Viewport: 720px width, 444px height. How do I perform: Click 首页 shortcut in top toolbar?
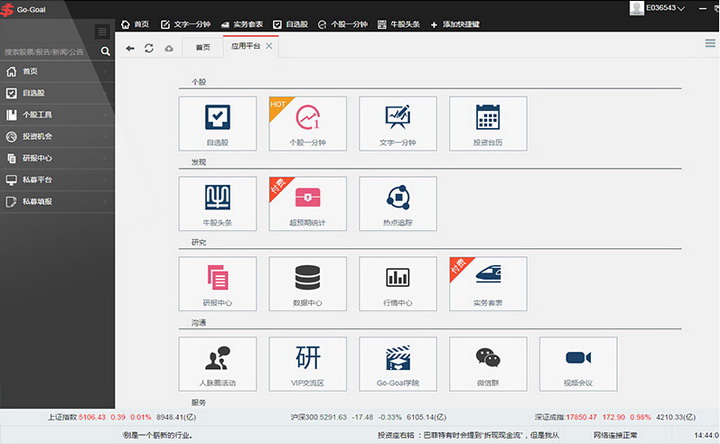tap(135, 24)
